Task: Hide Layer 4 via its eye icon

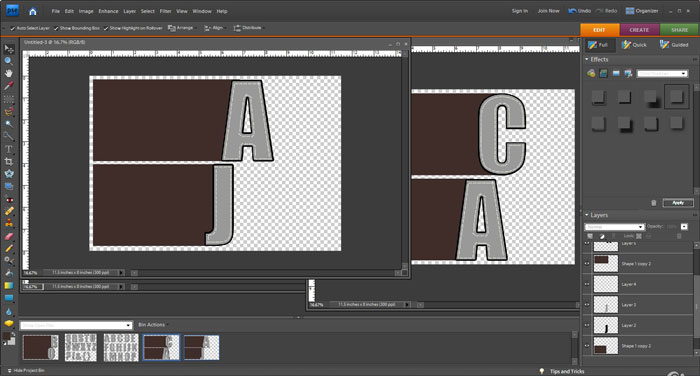Action: click(x=587, y=284)
